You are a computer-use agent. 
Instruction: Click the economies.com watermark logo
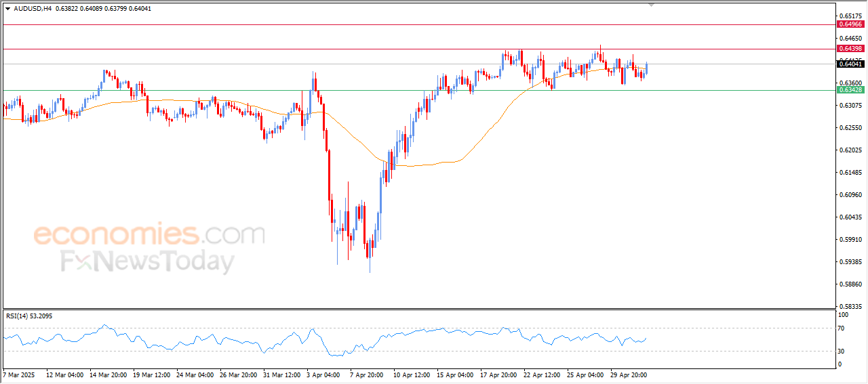coord(149,236)
